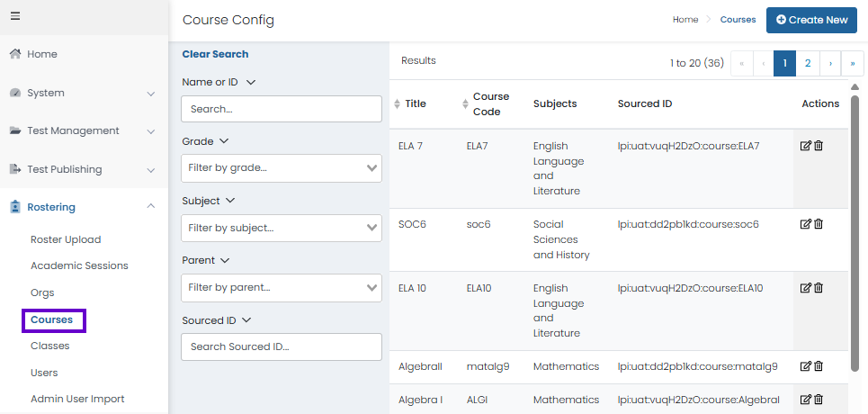868x414 pixels.
Task: Delete the Algebra I course
Action: click(x=819, y=399)
